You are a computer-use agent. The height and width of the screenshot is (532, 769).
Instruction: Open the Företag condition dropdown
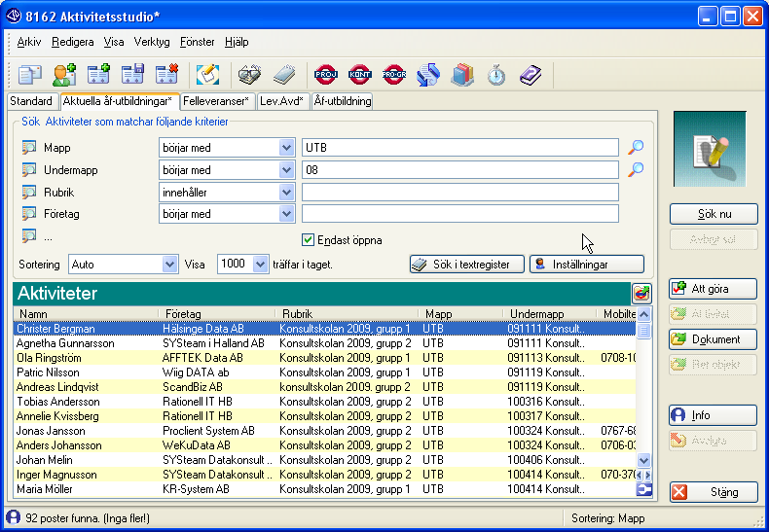click(286, 214)
